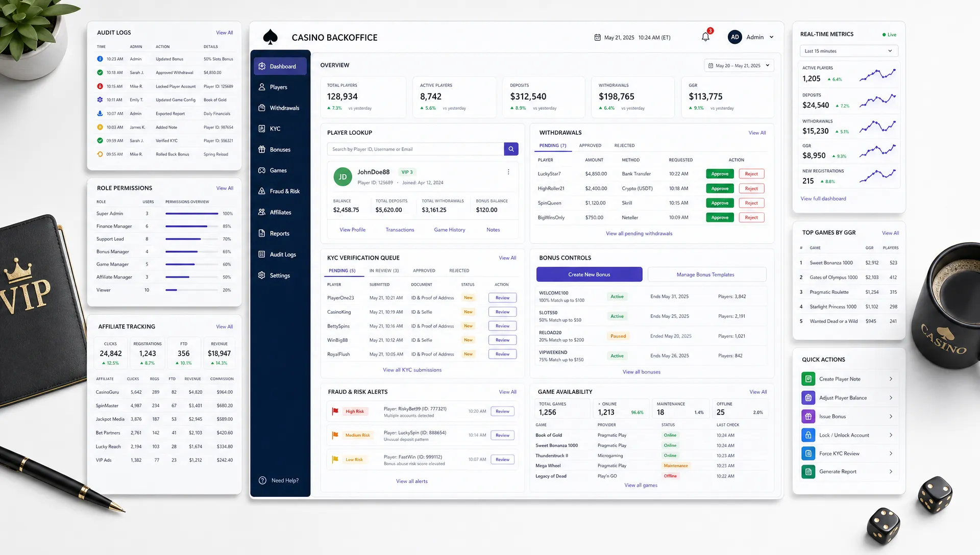The width and height of the screenshot is (980, 555).
Task: Click the spade logo in the header
Action: [x=270, y=37]
